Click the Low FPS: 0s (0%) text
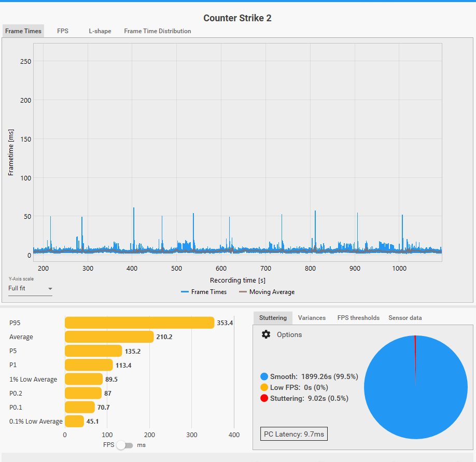 point(299,387)
